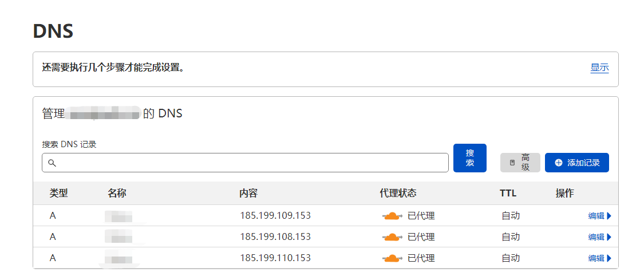Expand edit arrow for 185.199.110.153 record

609,258
